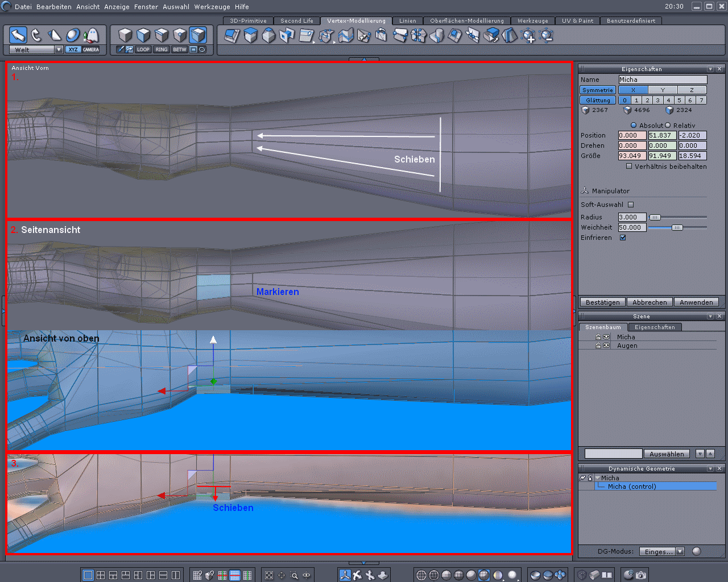
Task: Click the camera snapshot icon in bottom bar
Action: [x=641, y=575]
